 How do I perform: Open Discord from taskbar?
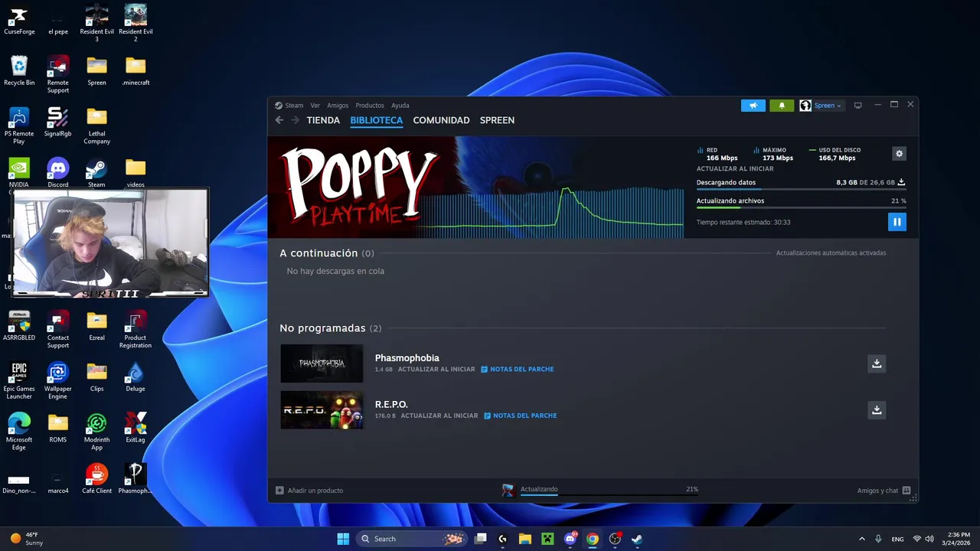tap(570, 539)
